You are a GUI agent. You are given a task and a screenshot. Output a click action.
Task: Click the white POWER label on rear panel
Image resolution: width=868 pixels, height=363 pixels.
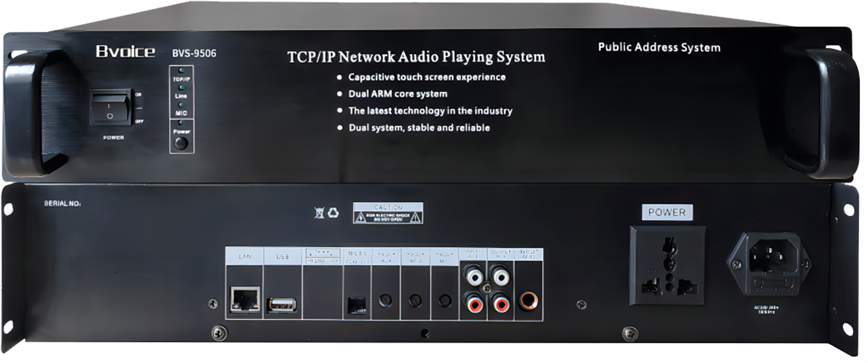click(667, 212)
